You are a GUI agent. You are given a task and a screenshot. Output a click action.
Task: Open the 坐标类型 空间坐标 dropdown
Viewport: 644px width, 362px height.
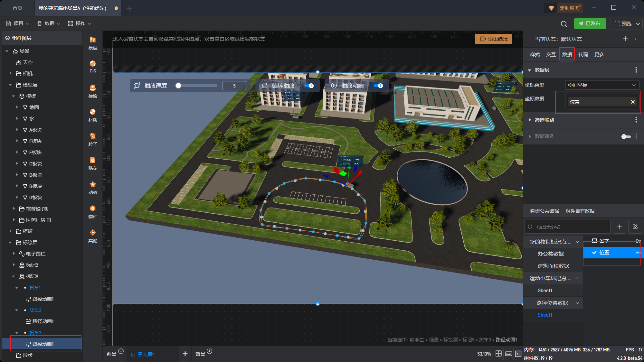pyautogui.click(x=601, y=85)
